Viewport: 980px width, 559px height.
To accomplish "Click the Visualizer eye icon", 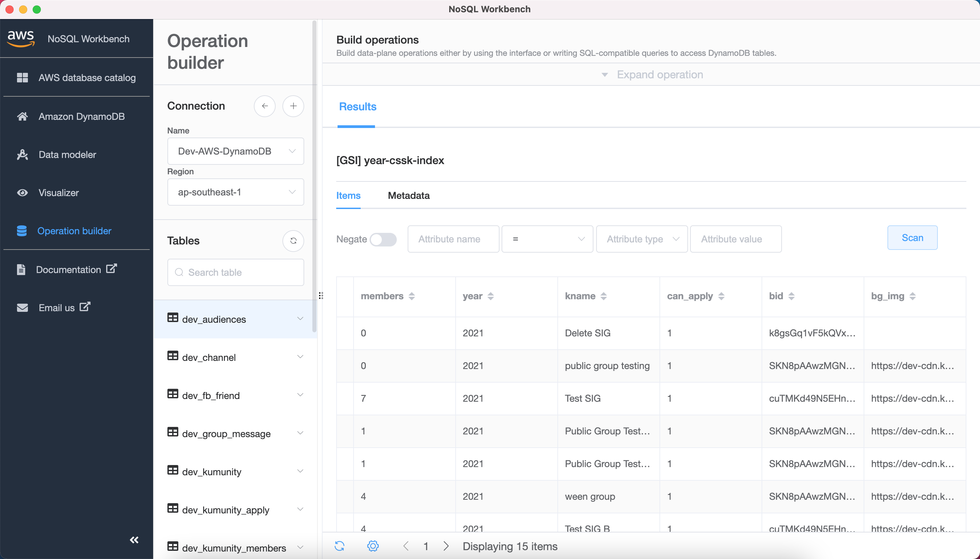I will [x=22, y=193].
